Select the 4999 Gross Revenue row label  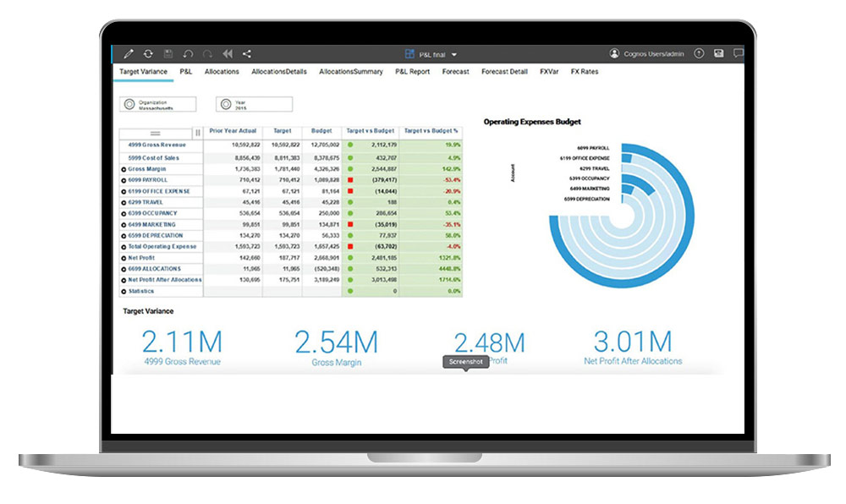coord(157,145)
